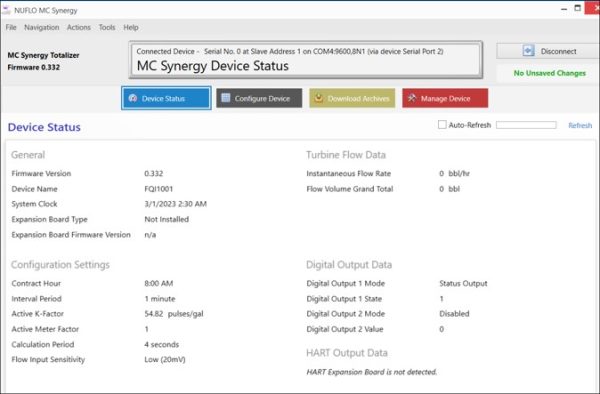
Task: Click the HART Output Data heading
Action: (x=347, y=353)
